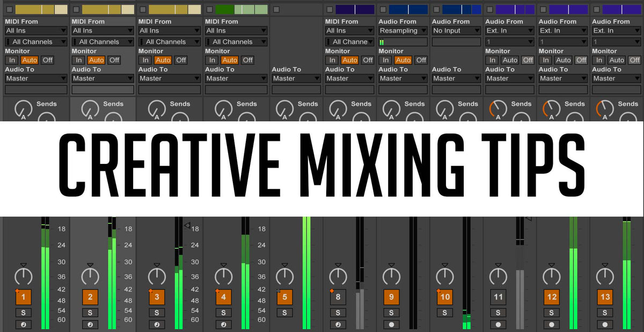The width and height of the screenshot is (644, 332).
Task: Click the tall green volume meter of track 5
Action: (306, 273)
